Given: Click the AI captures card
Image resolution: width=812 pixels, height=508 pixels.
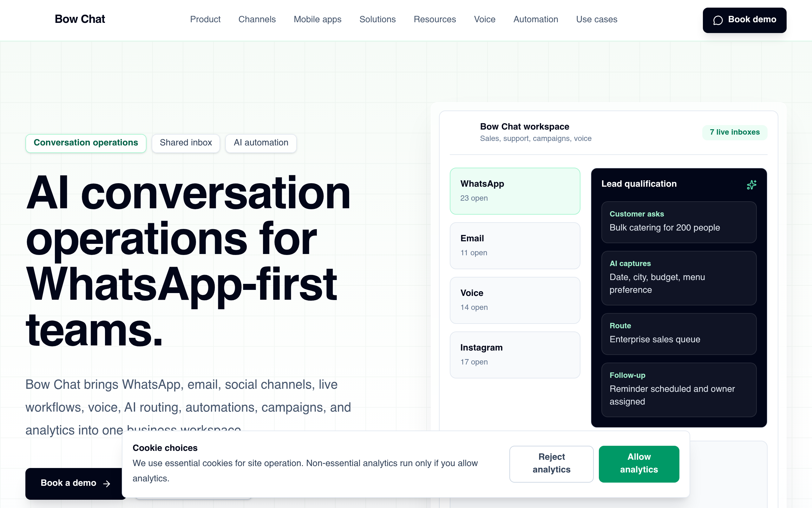Looking at the screenshot, I should coord(679,278).
